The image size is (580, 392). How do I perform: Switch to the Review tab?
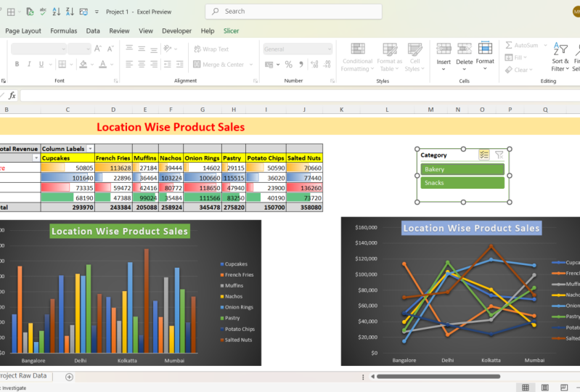pyautogui.click(x=119, y=31)
